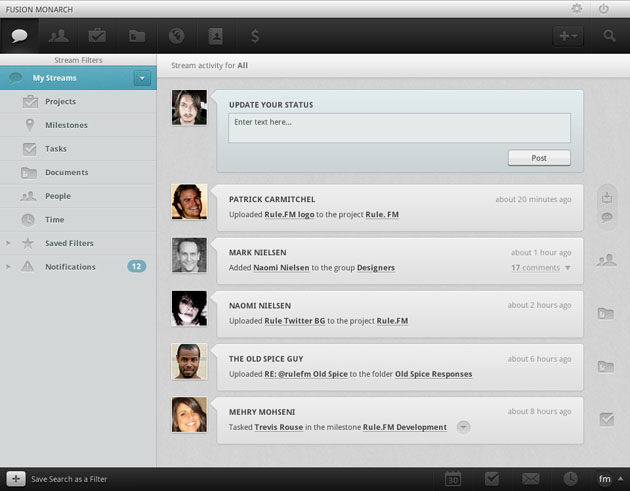The image size is (630, 491).
Task: Click the people icon beside Mark Nielsen post
Action: coord(606,260)
